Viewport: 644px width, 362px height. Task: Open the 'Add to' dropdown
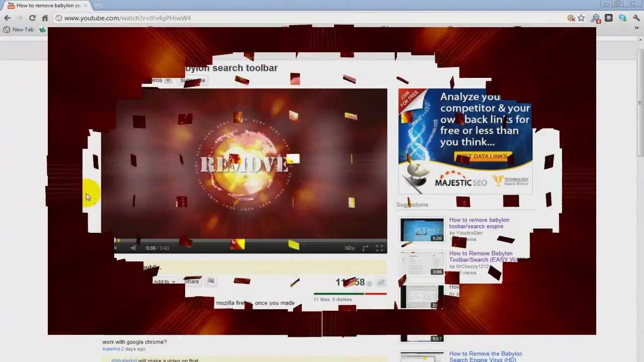coord(165,282)
